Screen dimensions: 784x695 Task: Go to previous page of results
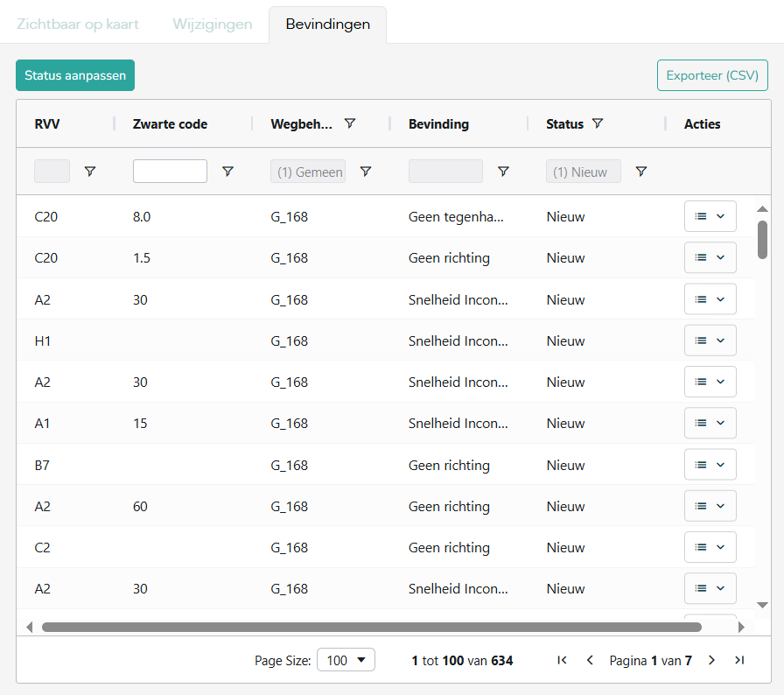pyautogui.click(x=590, y=660)
